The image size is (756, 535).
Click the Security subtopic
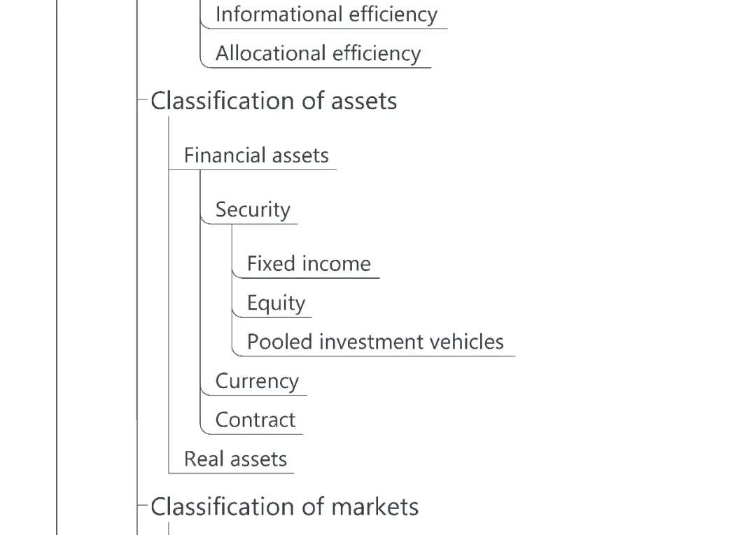coord(252,210)
